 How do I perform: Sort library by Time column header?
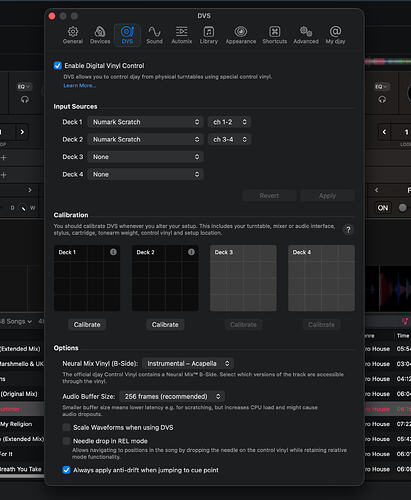403,336
